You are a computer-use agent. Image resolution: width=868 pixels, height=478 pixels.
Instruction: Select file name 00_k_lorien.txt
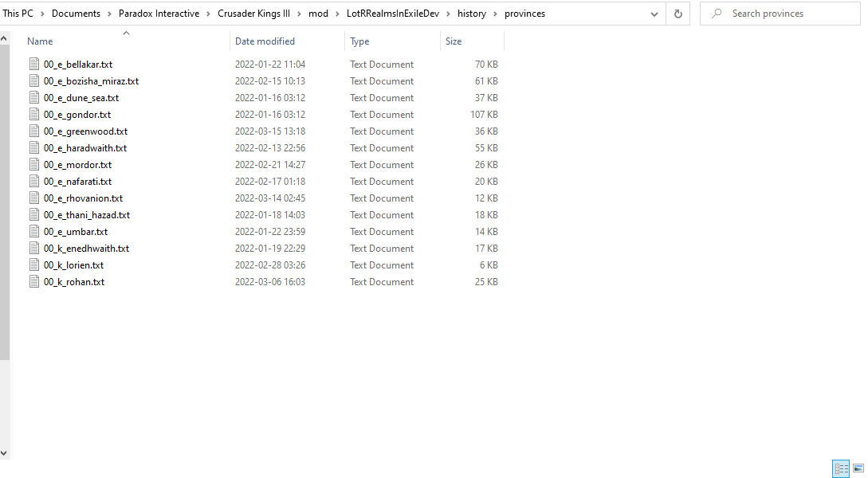pos(73,265)
